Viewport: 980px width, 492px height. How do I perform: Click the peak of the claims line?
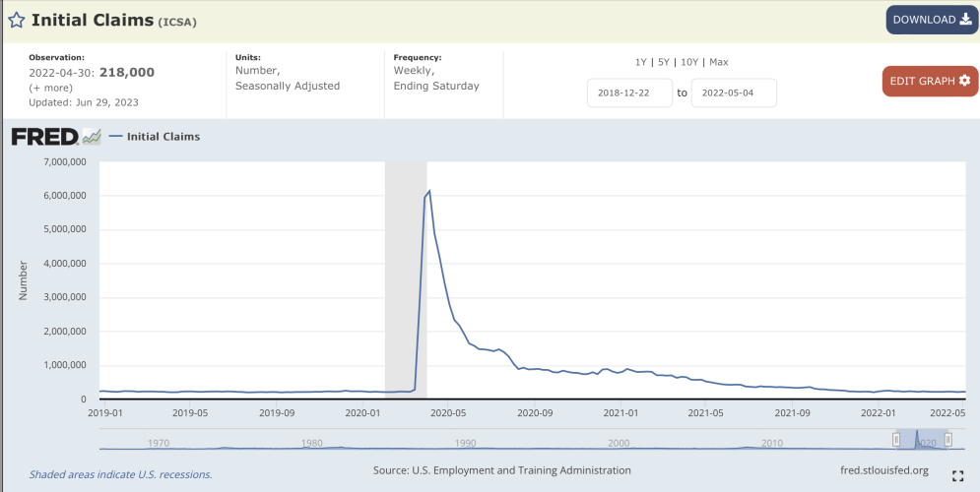(429, 191)
